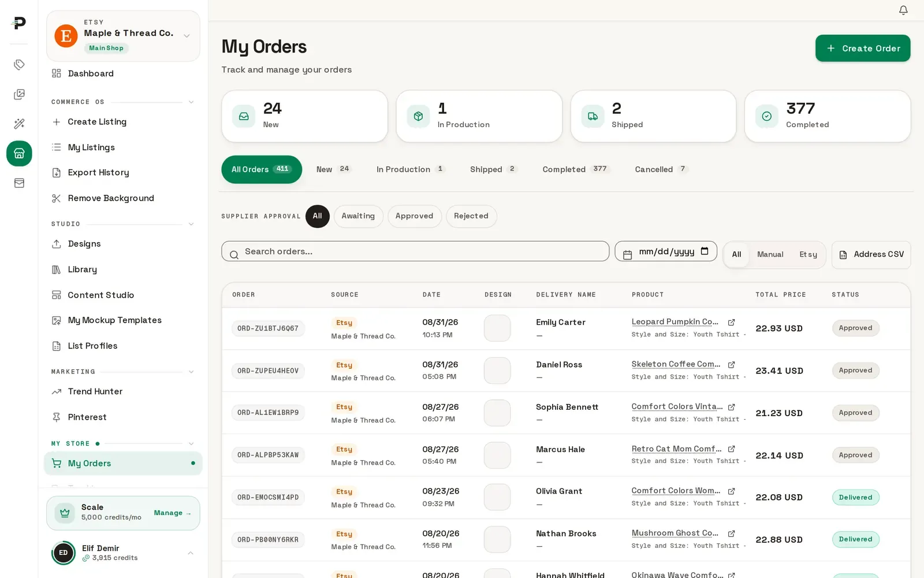Switch to All Orders tab
The height and width of the screenshot is (578, 924).
coord(262,169)
